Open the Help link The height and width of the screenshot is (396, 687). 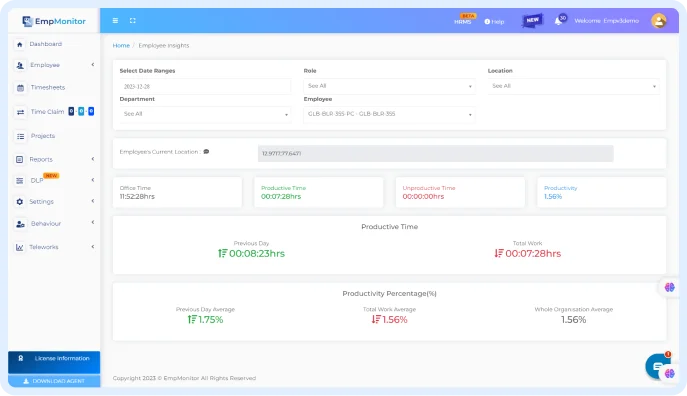click(494, 21)
